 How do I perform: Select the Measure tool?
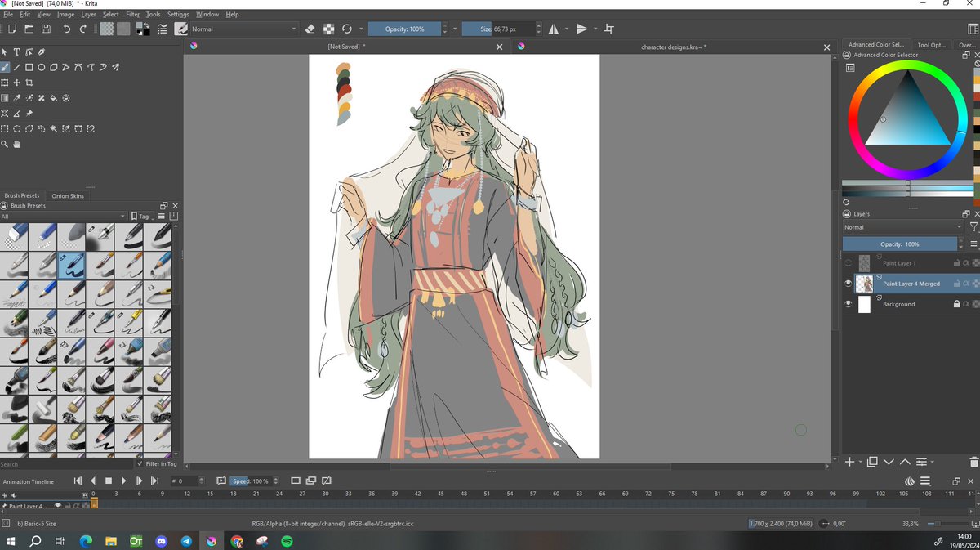(x=16, y=114)
